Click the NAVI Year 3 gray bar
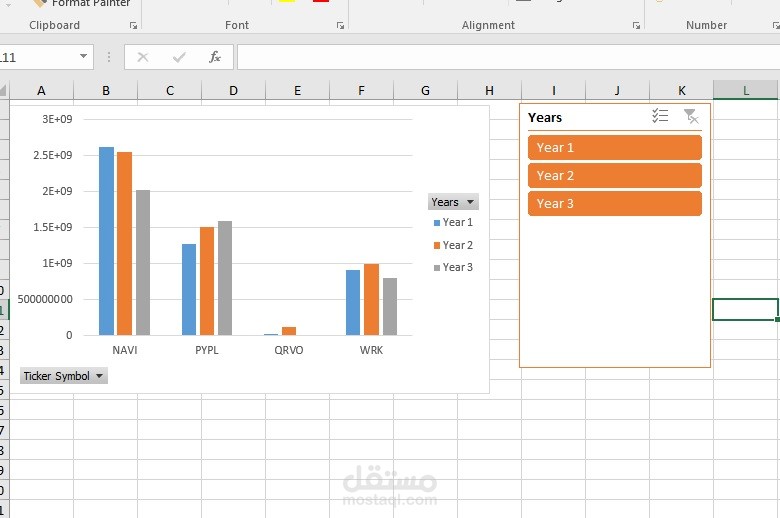The height and width of the screenshot is (518, 780). click(x=143, y=262)
